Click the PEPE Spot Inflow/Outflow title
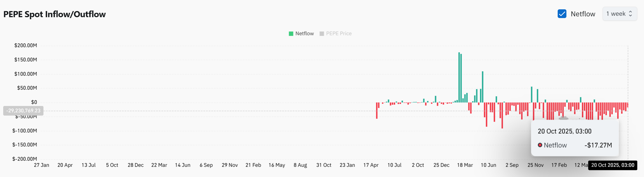Viewport: 644px width, 177px height. 55,14
